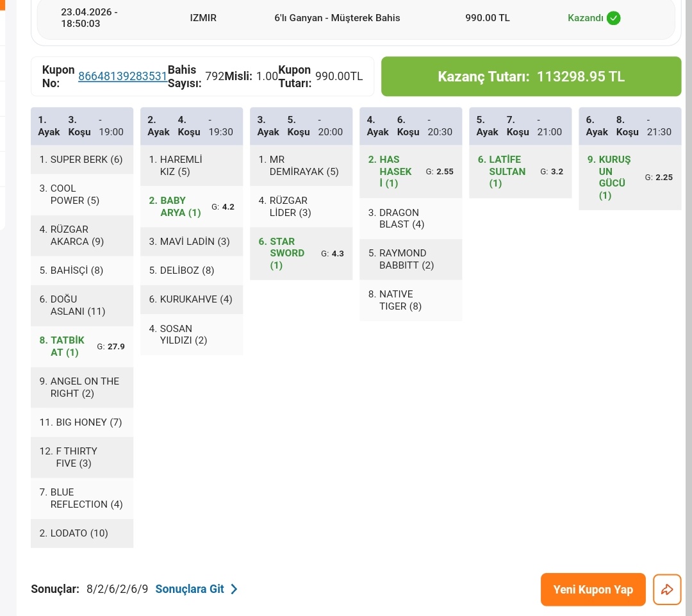Click horse RÜZGAR LİDER (3)
The height and width of the screenshot is (616, 692).
coord(301,206)
